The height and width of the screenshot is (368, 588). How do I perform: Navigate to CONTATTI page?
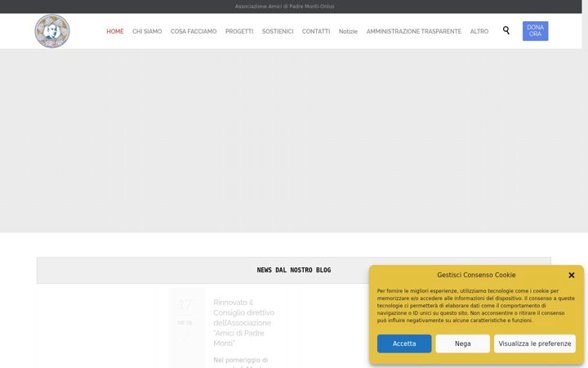(316, 32)
